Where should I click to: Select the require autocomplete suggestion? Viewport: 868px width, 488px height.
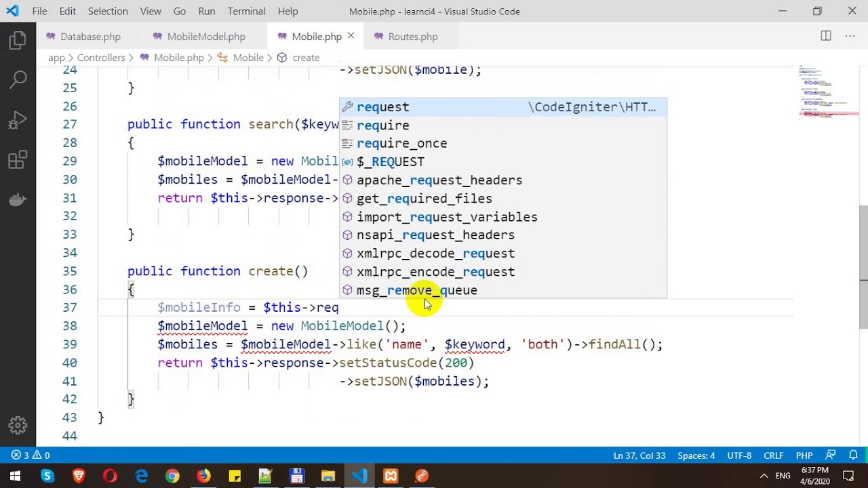pyautogui.click(x=502, y=125)
